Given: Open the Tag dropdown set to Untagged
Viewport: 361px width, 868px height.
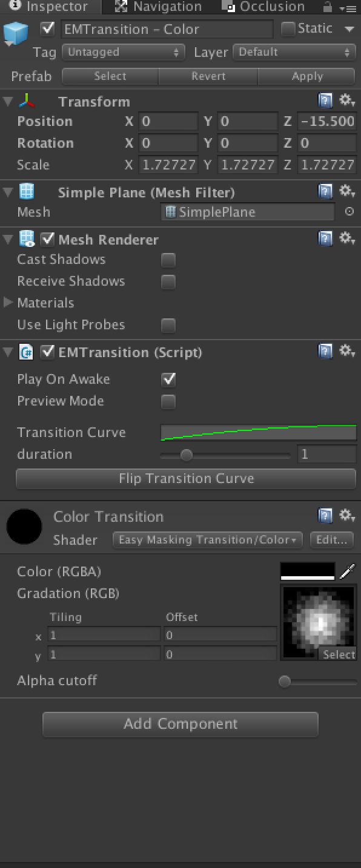Looking at the screenshot, I should click(x=124, y=52).
